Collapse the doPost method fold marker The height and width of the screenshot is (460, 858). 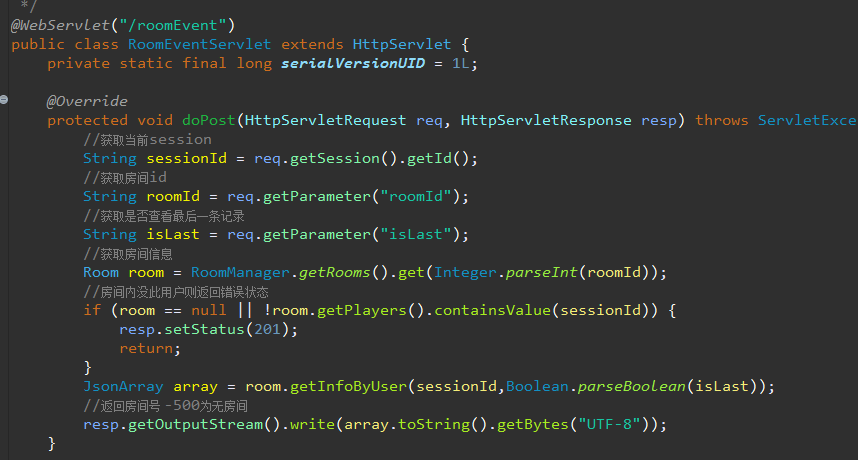tap(4, 100)
